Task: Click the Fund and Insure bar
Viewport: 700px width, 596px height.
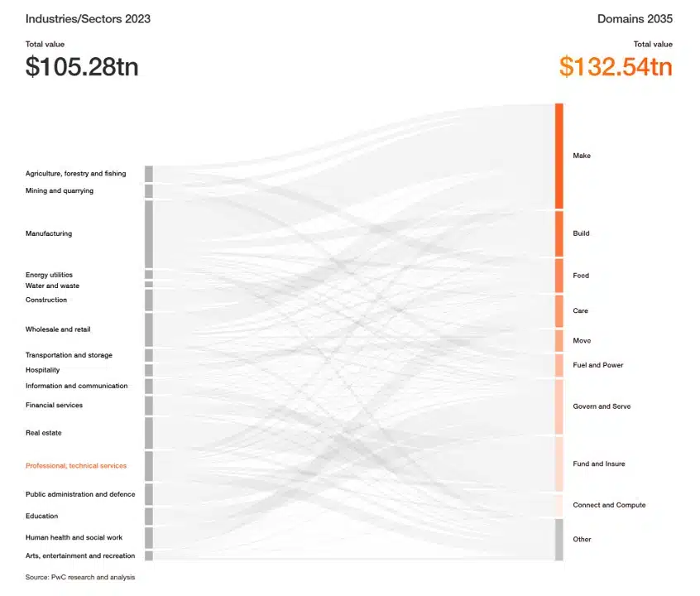Action: click(559, 464)
